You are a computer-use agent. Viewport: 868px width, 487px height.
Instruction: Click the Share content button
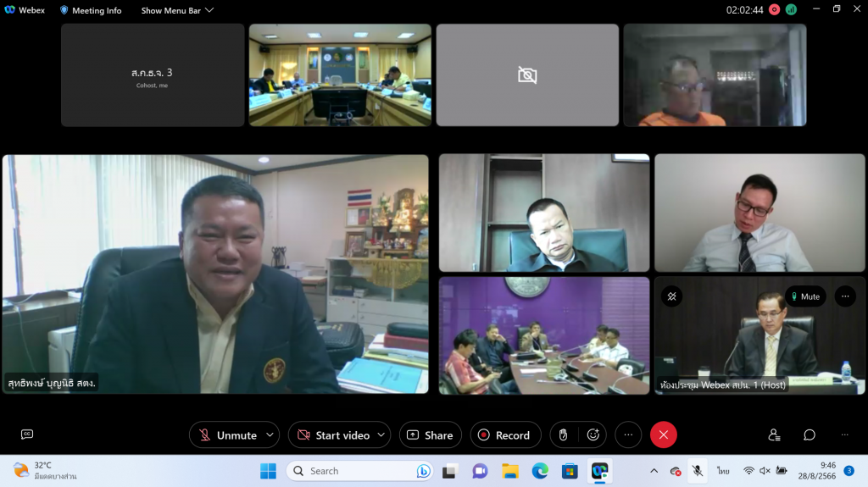click(x=430, y=434)
